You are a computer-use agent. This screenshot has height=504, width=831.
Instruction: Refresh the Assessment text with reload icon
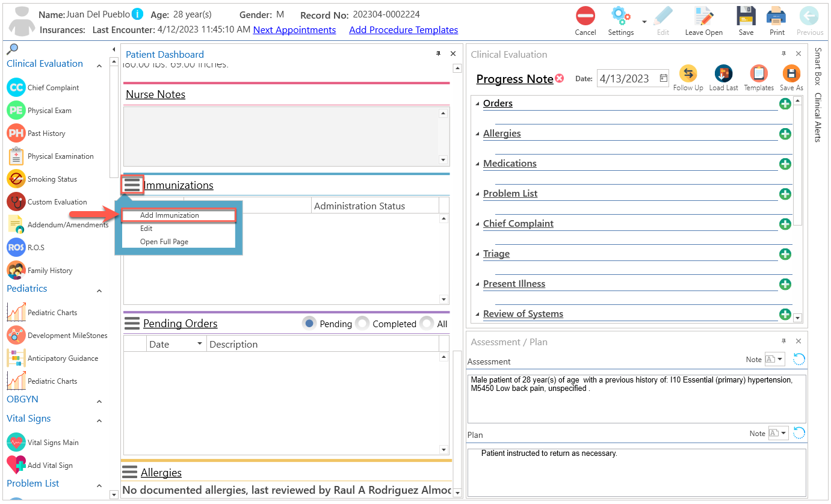click(x=799, y=360)
